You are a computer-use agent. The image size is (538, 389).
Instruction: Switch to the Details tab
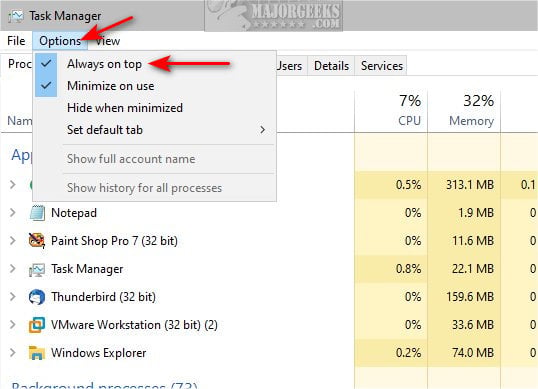click(331, 66)
